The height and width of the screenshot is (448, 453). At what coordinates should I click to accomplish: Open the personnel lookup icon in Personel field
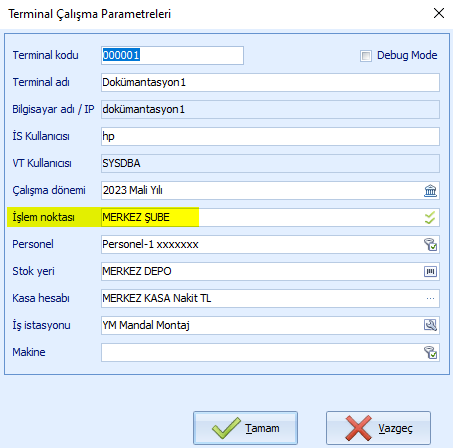tap(430, 245)
